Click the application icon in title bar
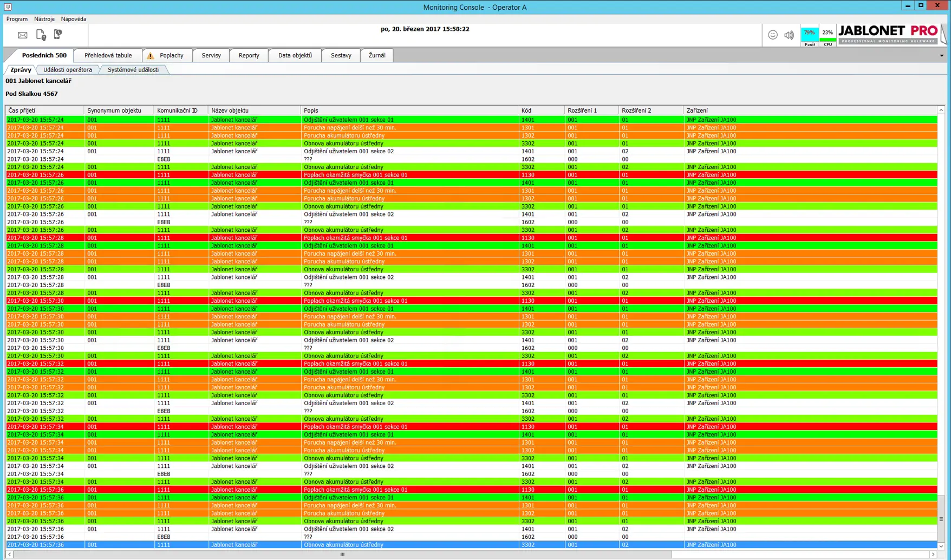The width and height of the screenshot is (951, 560). coord(8,7)
